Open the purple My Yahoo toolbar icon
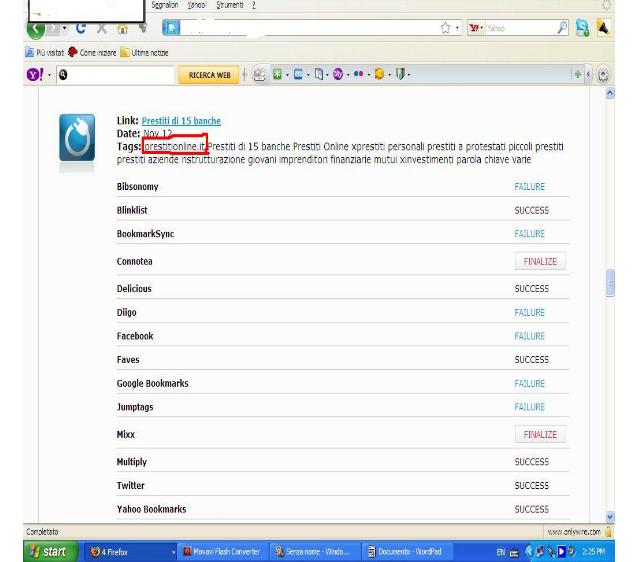 point(338,74)
